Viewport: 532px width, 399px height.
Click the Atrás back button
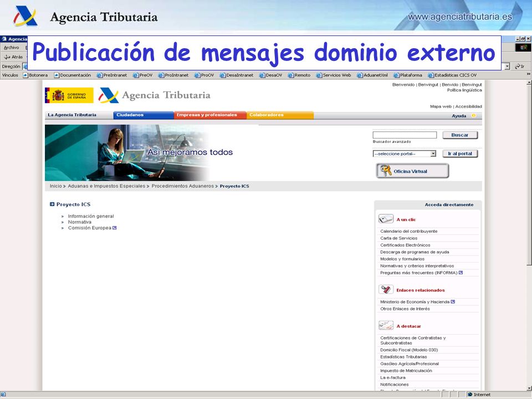click(13, 57)
